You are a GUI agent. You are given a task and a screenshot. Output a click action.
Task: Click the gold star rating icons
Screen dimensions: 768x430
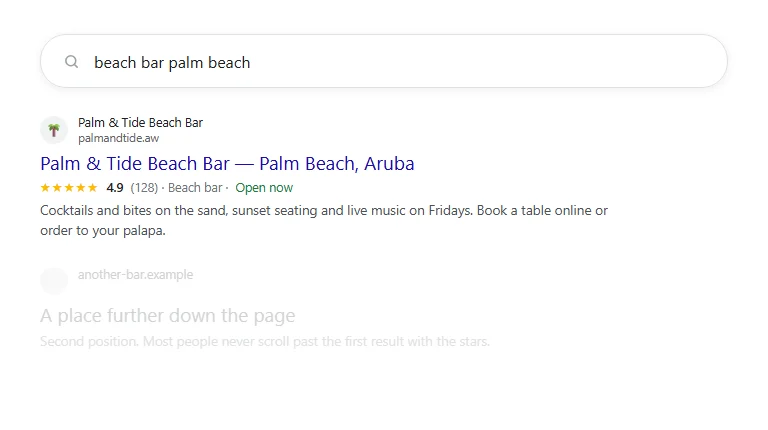pos(69,188)
